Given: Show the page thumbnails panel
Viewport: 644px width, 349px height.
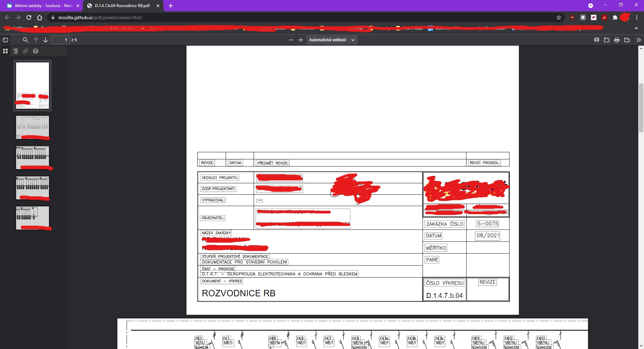Looking at the screenshot, I should click(5, 51).
